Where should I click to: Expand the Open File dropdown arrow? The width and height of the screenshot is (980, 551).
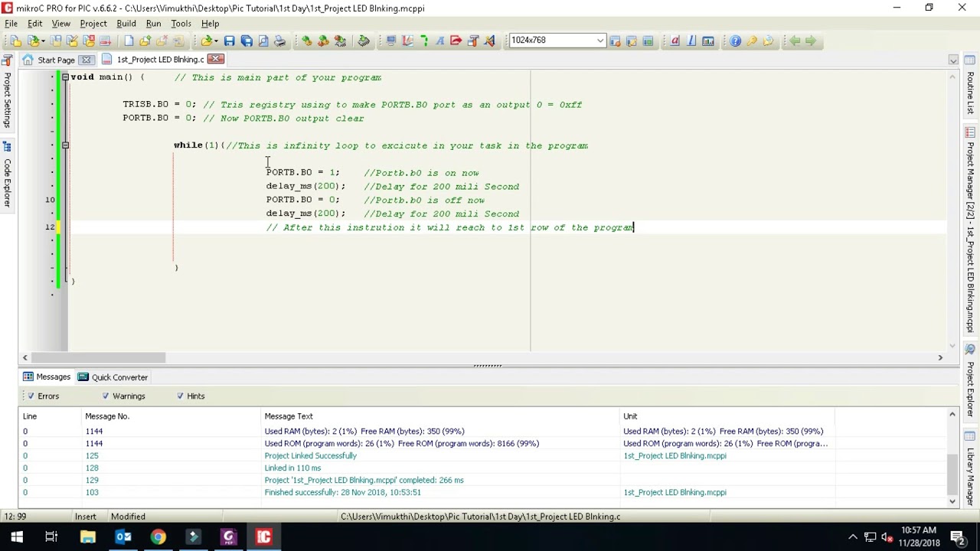coord(217,41)
